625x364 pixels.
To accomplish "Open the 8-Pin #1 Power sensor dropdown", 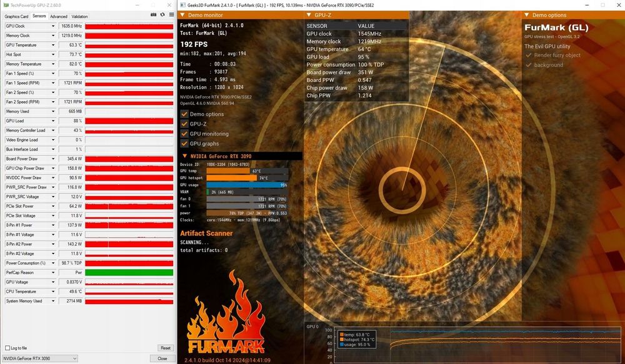I will coord(53,225).
